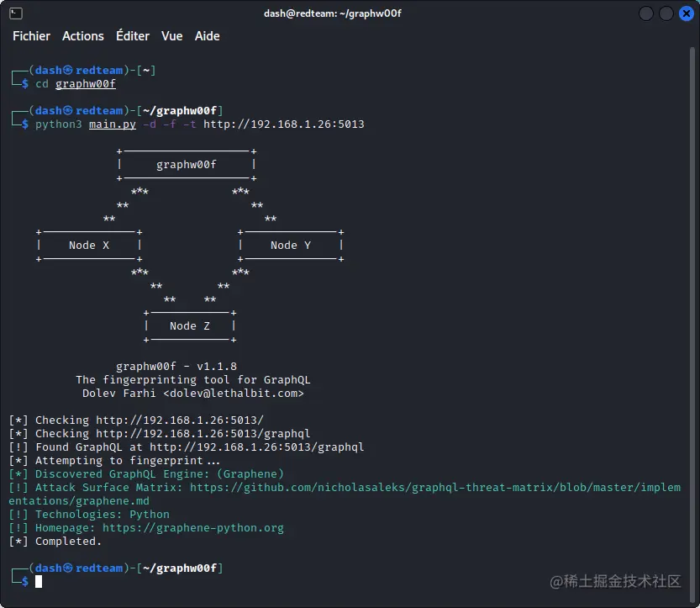This screenshot has height=608, width=700.
Task: Click the graphw00f banner box text
Action: point(187,165)
